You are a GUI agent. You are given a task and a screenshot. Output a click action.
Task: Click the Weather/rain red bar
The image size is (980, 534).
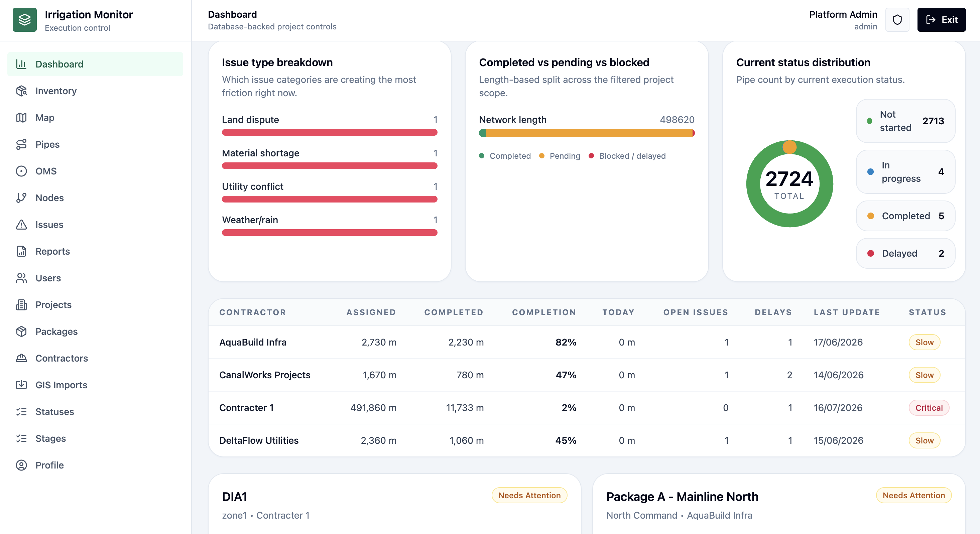click(x=330, y=232)
